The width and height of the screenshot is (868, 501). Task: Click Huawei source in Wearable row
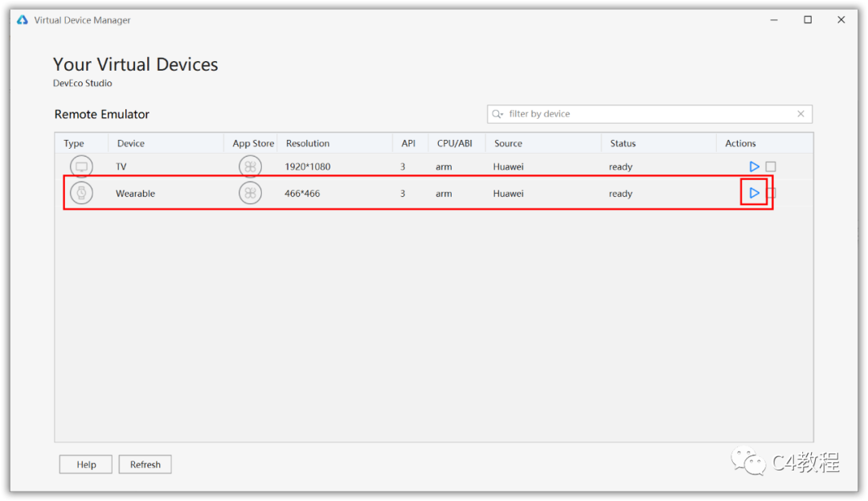click(508, 193)
